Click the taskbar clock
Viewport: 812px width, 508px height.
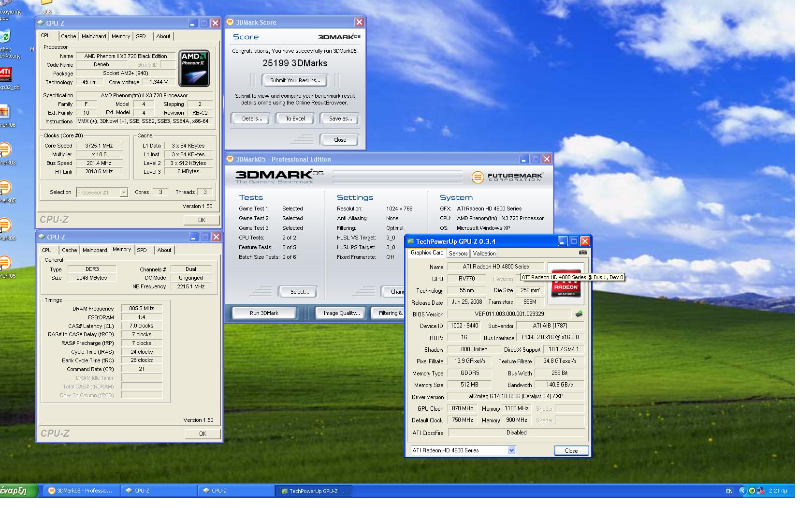(x=777, y=491)
